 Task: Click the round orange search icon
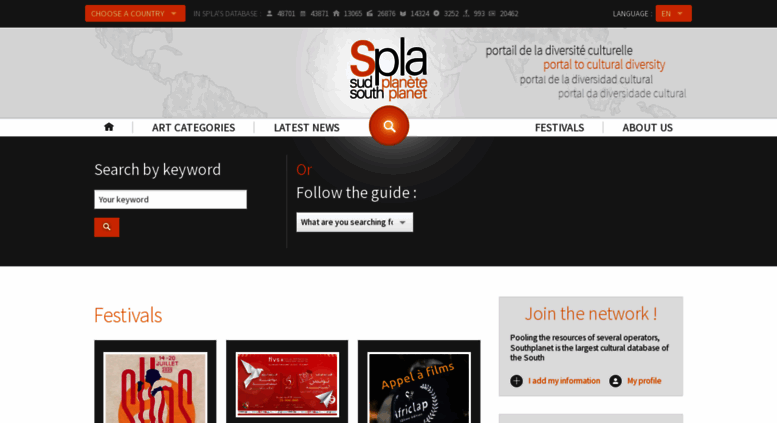click(x=389, y=126)
